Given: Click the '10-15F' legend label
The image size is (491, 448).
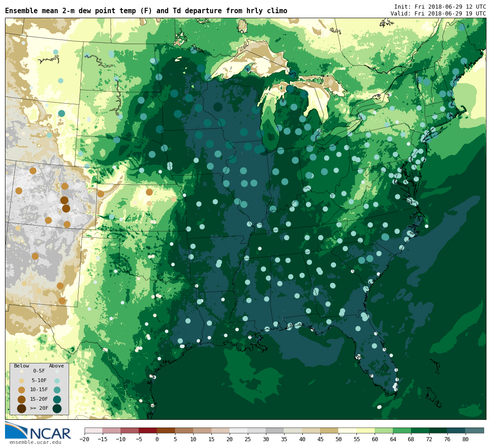Looking at the screenshot, I should point(39,389).
